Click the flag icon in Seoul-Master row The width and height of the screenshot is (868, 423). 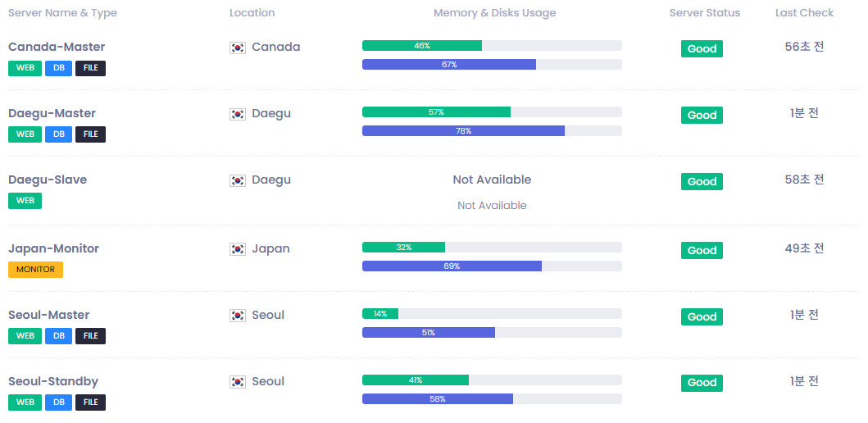pyautogui.click(x=238, y=316)
